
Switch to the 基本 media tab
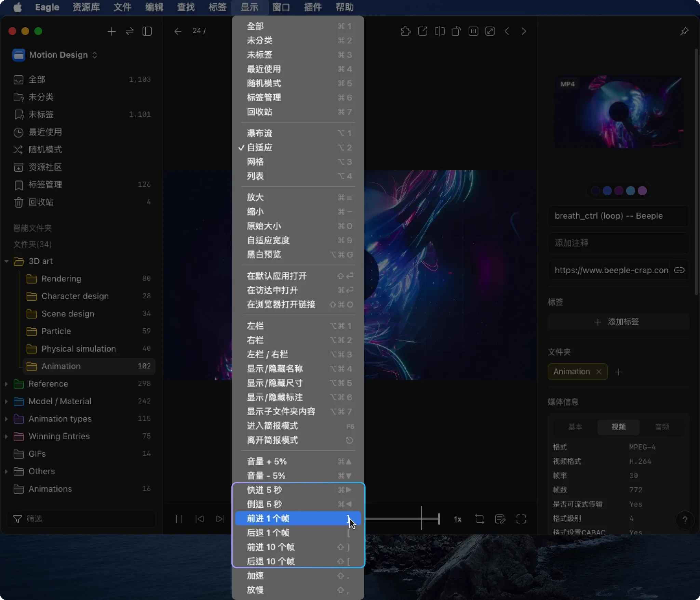pos(575,427)
